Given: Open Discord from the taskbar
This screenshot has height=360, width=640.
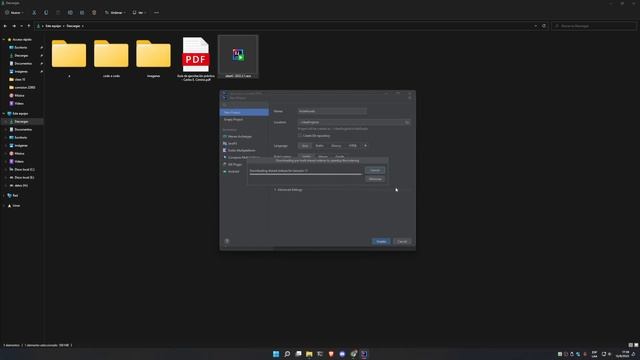Looking at the screenshot, I should point(342,354).
